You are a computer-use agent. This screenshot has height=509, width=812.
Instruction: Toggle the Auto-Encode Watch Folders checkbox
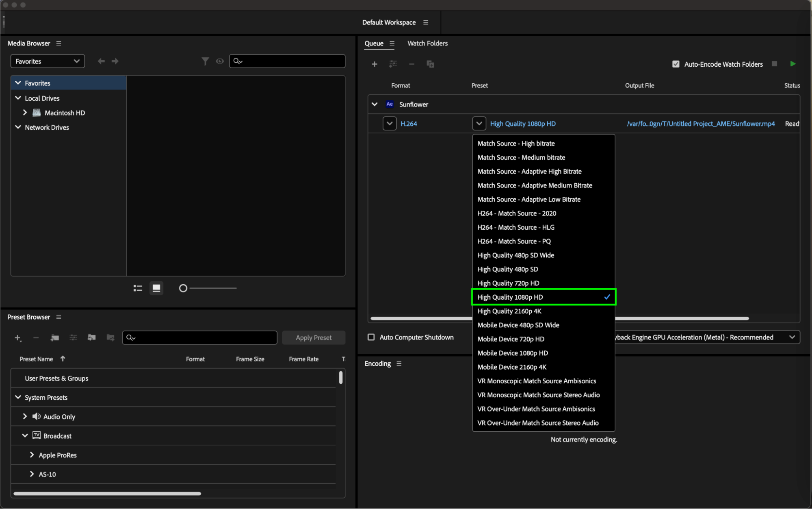(676, 64)
